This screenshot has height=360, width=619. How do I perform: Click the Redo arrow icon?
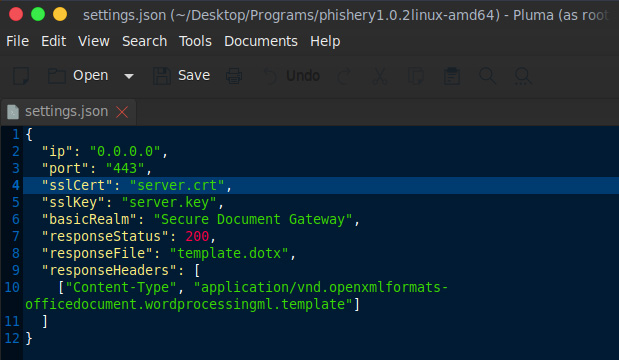point(344,76)
